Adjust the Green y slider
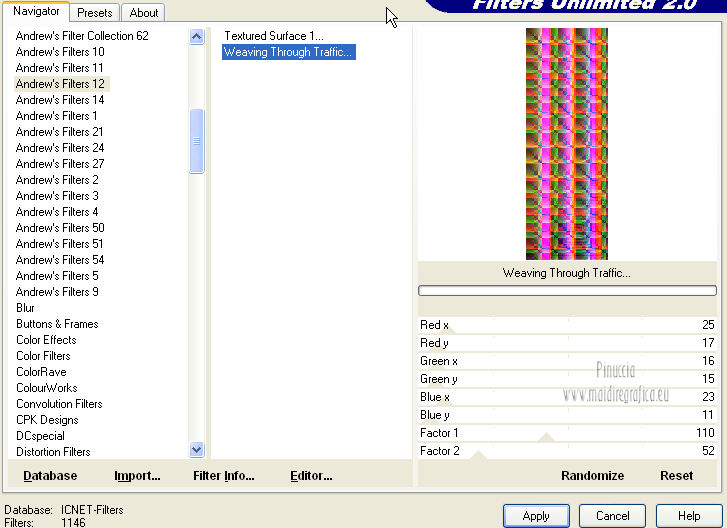This screenshot has height=528, width=727. pyautogui.click(x=568, y=379)
